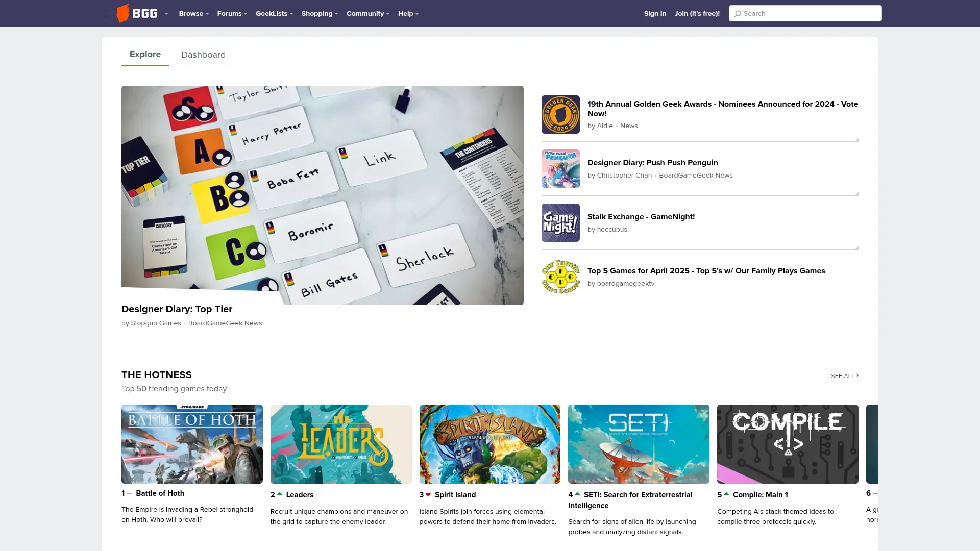Click Battle of Hoth title
This screenshot has height=551, width=980.
160,493
